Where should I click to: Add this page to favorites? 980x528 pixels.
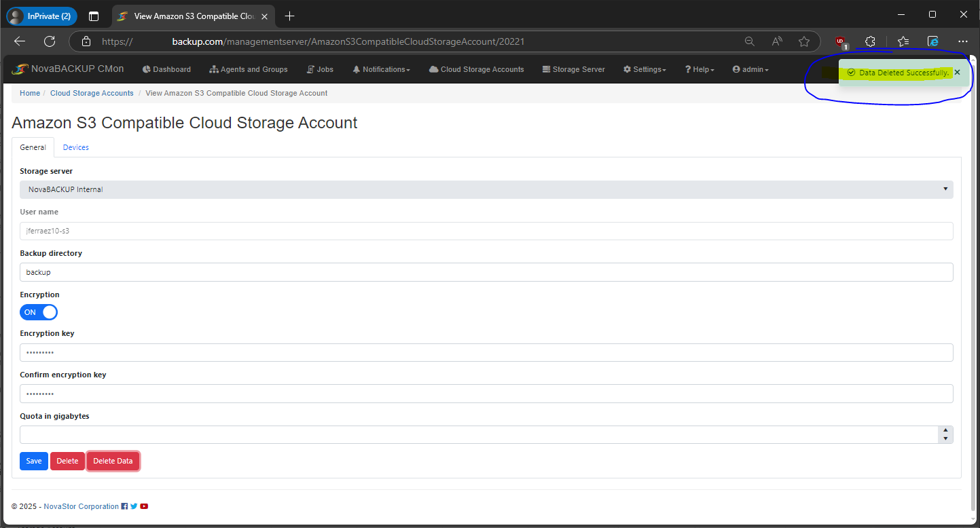click(804, 41)
